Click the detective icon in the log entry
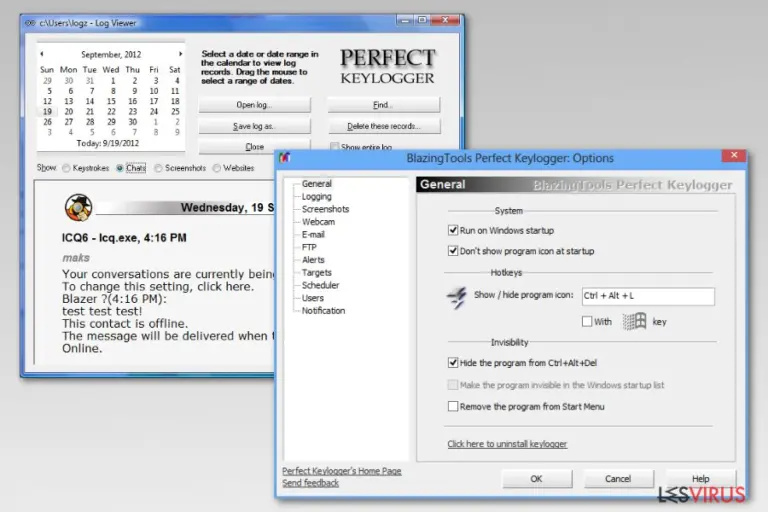Viewport: 768px width, 512px height. (78, 207)
